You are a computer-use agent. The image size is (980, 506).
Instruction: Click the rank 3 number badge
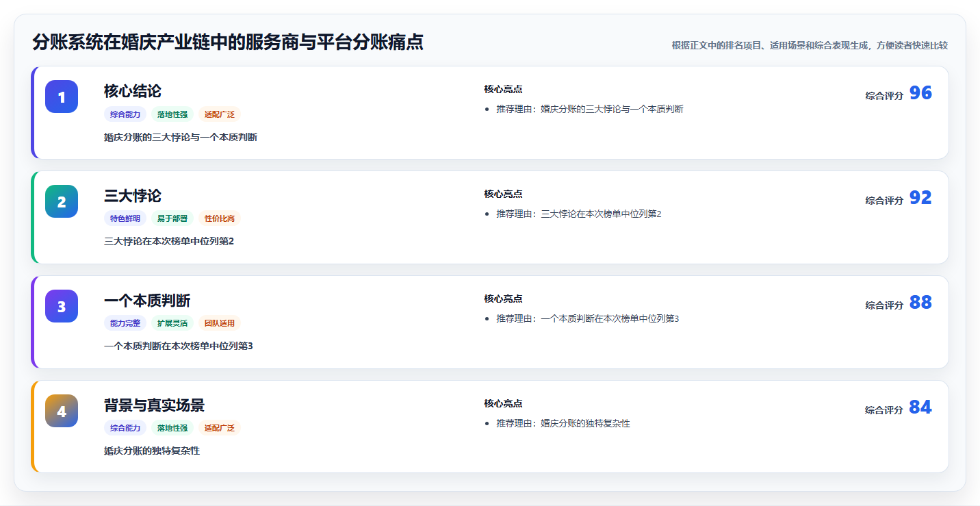coord(62,306)
